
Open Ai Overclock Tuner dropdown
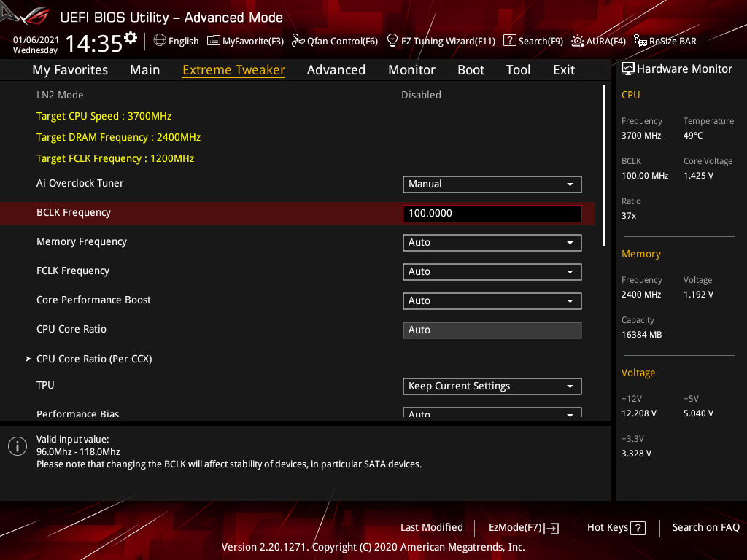[492, 184]
